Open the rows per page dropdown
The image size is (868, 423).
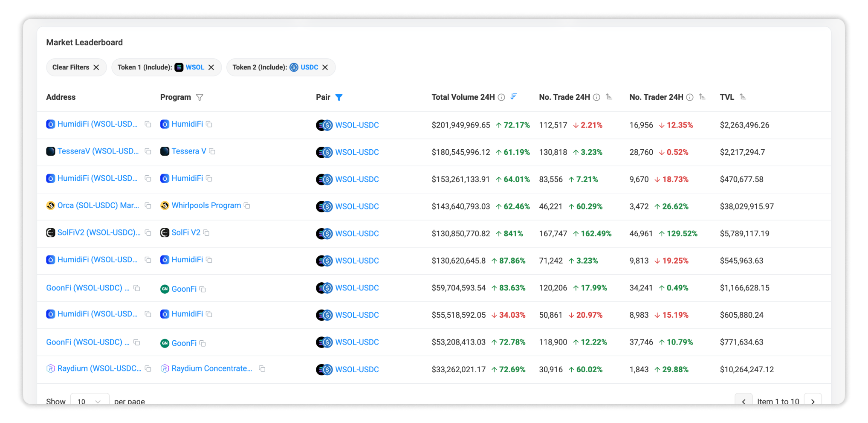[90, 401]
